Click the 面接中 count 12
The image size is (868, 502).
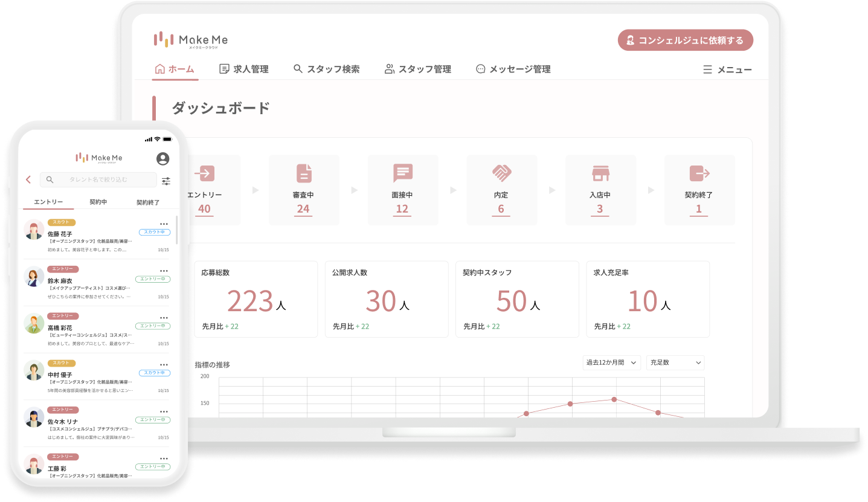pos(402,209)
